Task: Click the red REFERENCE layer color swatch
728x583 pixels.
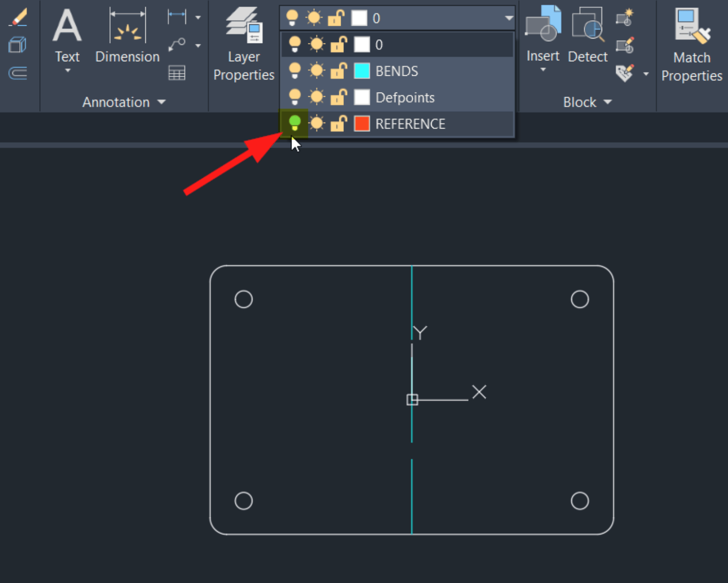Action: click(363, 123)
